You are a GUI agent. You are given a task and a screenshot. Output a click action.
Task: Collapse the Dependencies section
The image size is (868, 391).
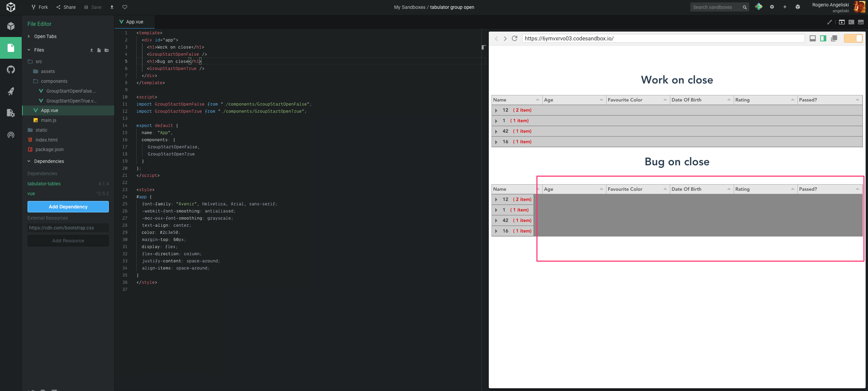(x=49, y=161)
